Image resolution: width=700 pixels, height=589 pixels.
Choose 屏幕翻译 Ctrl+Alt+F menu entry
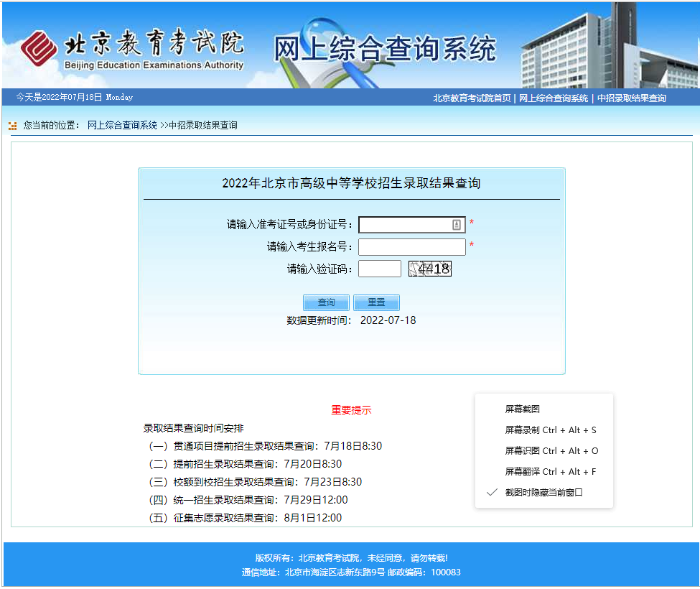tap(550, 472)
